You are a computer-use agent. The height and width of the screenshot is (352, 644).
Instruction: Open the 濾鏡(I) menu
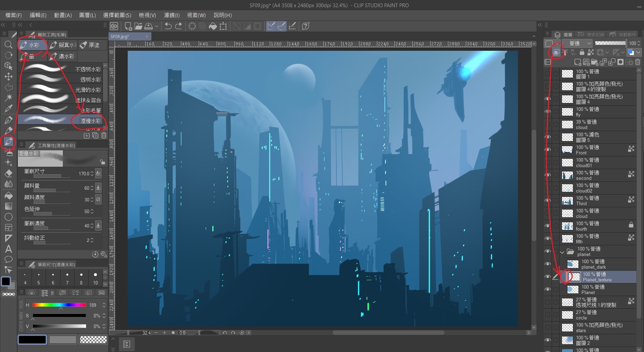(x=171, y=15)
